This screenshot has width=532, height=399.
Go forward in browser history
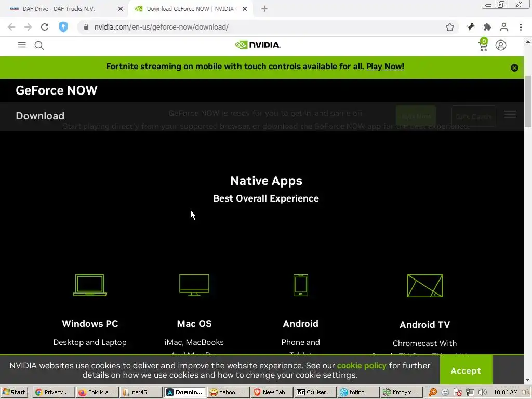28,27
